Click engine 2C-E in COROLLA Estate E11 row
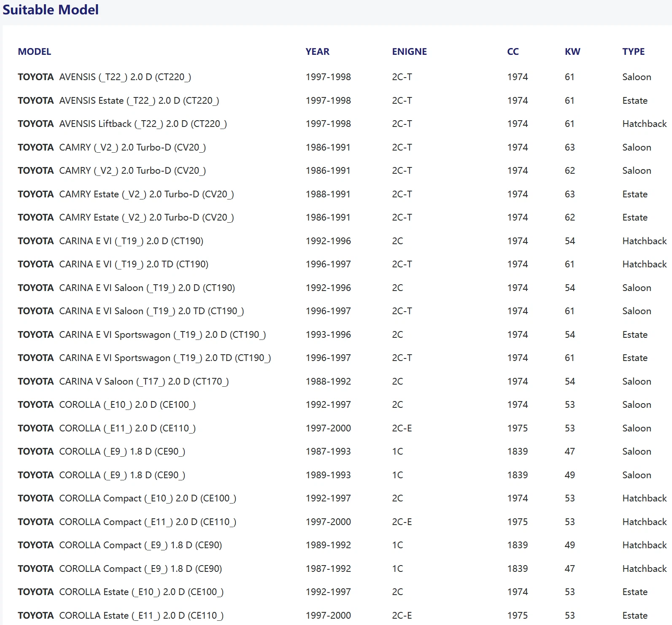 [x=402, y=615]
